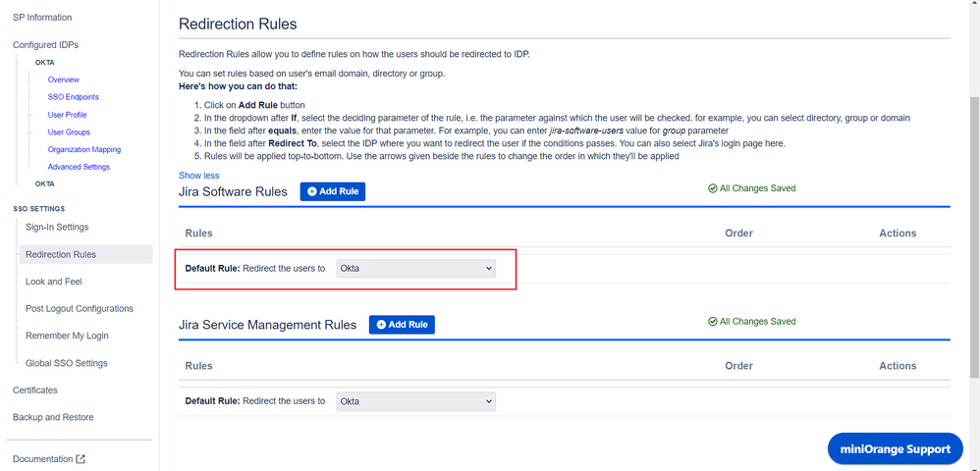The height and width of the screenshot is (471, 980).
Task: Click the Actions column header in Jira Software table
Action: pyautogui.click(x=898, y=233)
